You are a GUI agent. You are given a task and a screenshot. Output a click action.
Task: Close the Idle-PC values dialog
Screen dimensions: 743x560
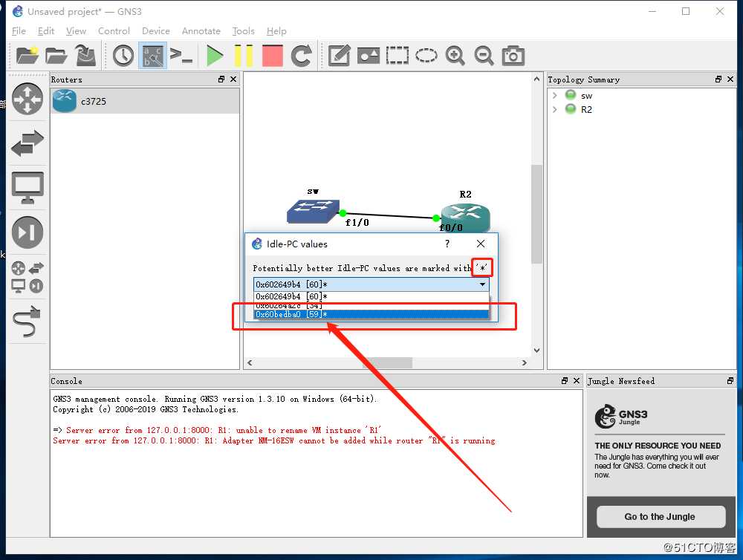point(481,244)
